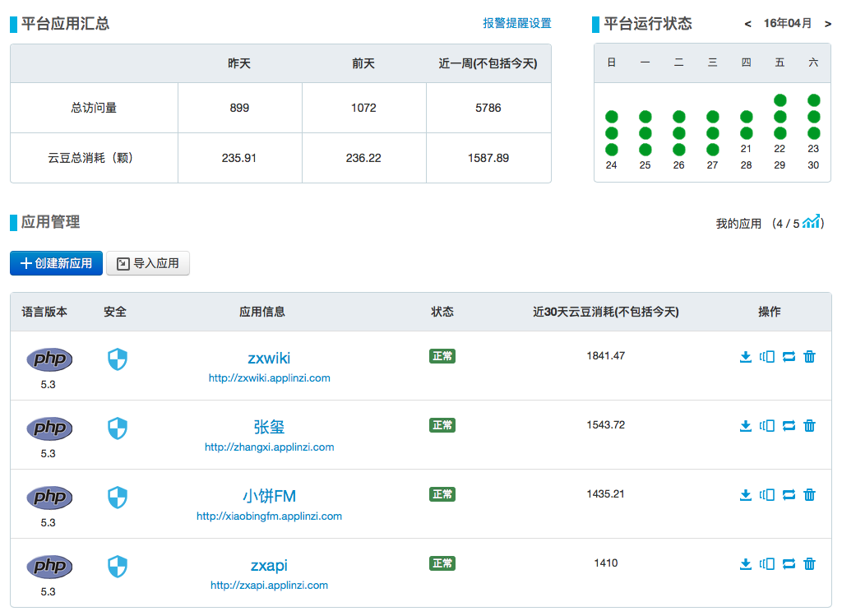Image resolution: width=842 pixels, height=616 pixels.
Task: Delete the zxapi app via trash icon
Action: pyautogui.click(x=809, y=564)
